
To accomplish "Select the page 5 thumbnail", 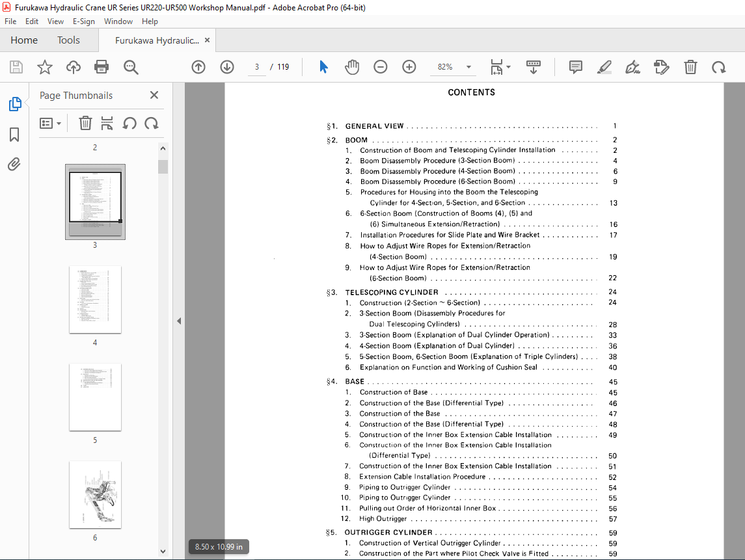I will 95,397.
